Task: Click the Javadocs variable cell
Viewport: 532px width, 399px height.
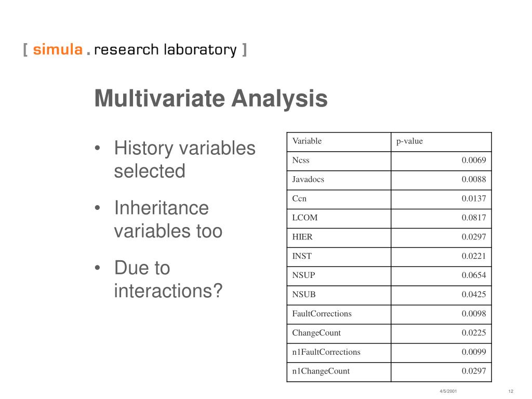Action: click(339, 180)
